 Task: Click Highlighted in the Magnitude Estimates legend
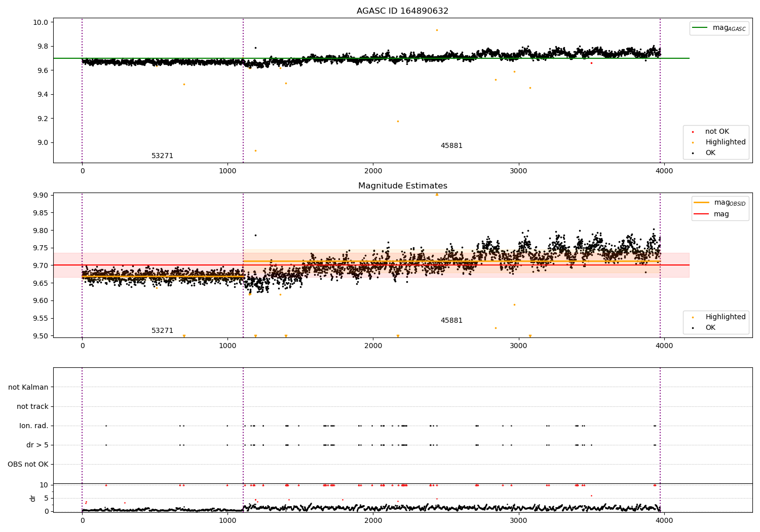pyautogui.click(x=726, y=317)
